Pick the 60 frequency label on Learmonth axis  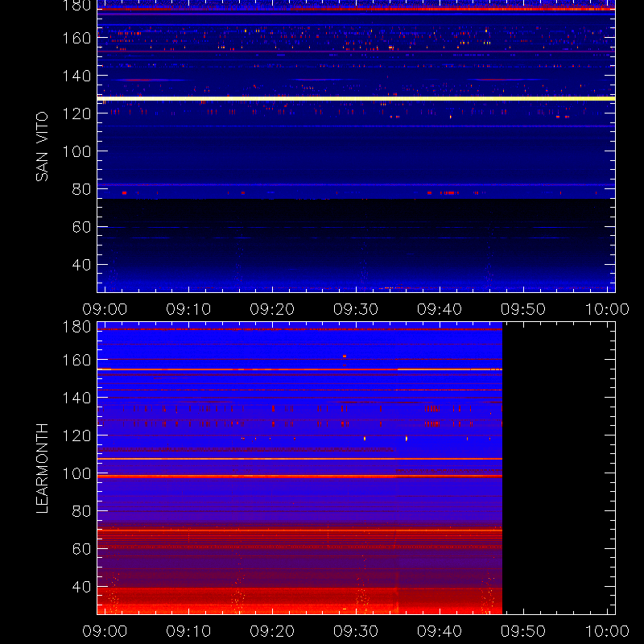click(x=81, y=549)
